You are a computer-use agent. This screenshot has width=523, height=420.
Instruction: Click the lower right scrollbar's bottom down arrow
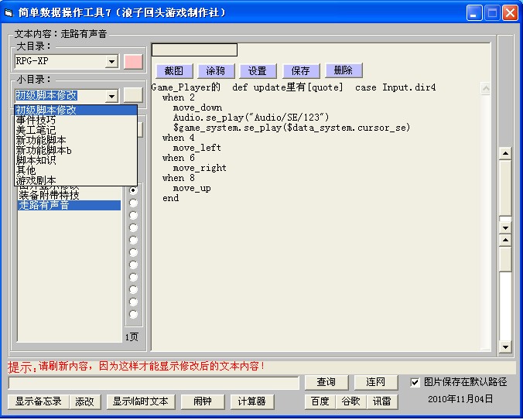506,347
